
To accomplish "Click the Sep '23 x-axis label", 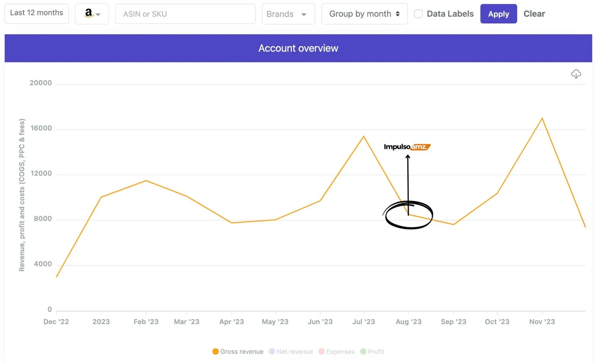I will coord(454,322).
